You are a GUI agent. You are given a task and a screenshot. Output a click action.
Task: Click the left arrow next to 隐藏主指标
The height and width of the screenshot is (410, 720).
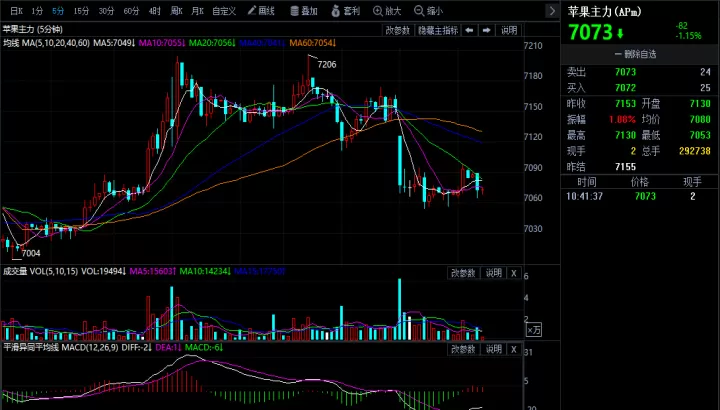469,31
